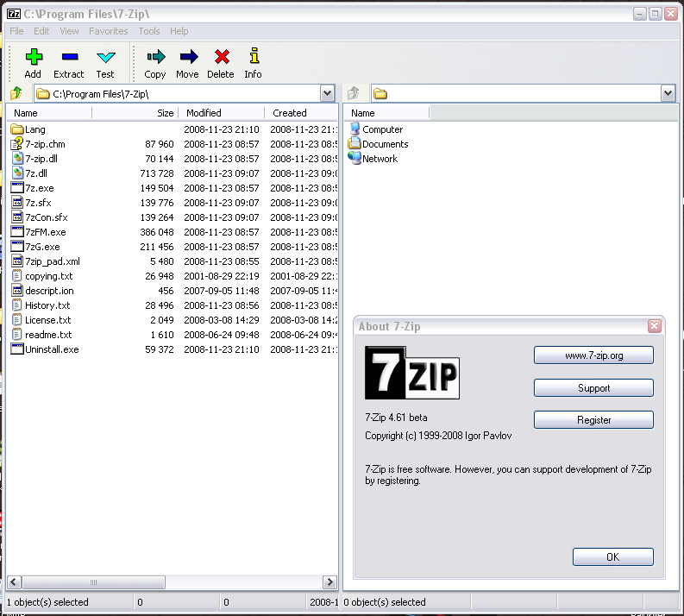
Task: Click left panel scrollbar left arrow
Action: 15,582
